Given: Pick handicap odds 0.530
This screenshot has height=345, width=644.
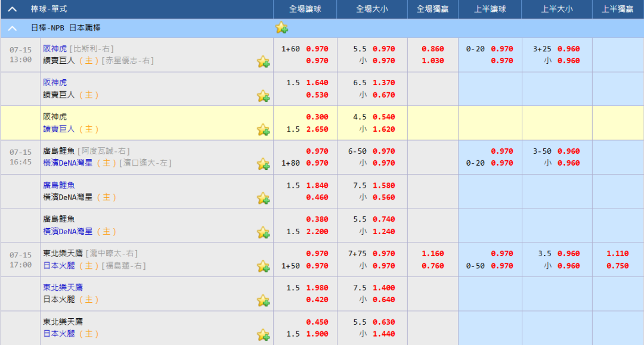Looking at the screenshot, I should click(x=317, y=95).
